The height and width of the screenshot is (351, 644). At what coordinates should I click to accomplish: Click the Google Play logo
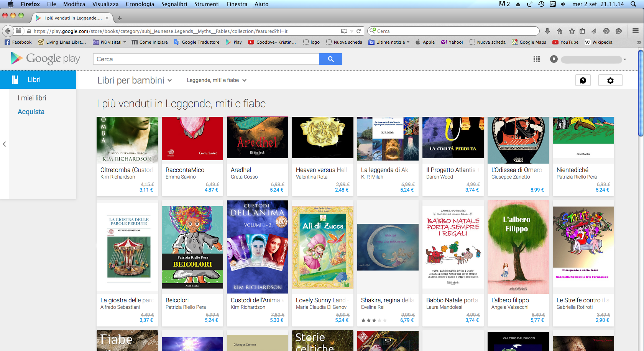point(46,59)
